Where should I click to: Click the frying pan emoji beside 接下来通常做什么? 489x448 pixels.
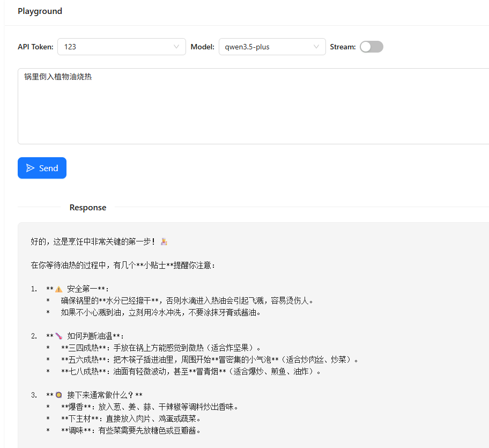(59, 395)
